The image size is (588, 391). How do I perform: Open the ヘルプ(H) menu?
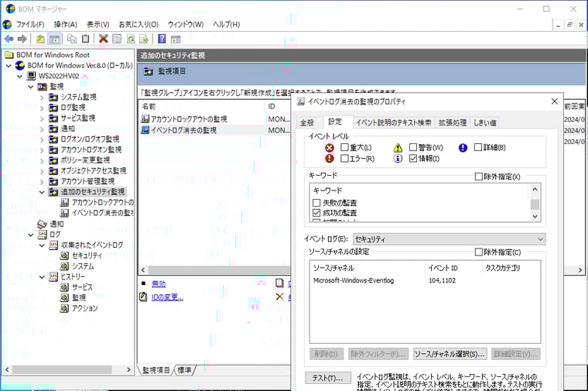click(226, 25)
